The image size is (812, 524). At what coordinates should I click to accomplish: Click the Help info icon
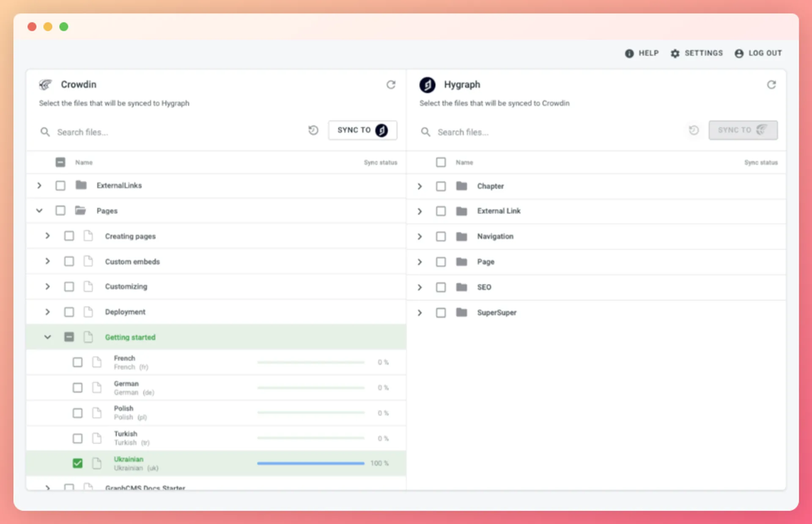click(x=629, y=53)
